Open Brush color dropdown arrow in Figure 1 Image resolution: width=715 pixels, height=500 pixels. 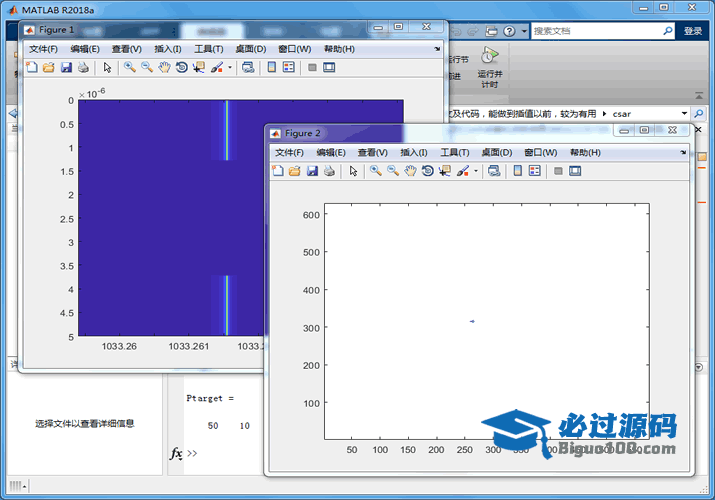click(x=230, y=68)
